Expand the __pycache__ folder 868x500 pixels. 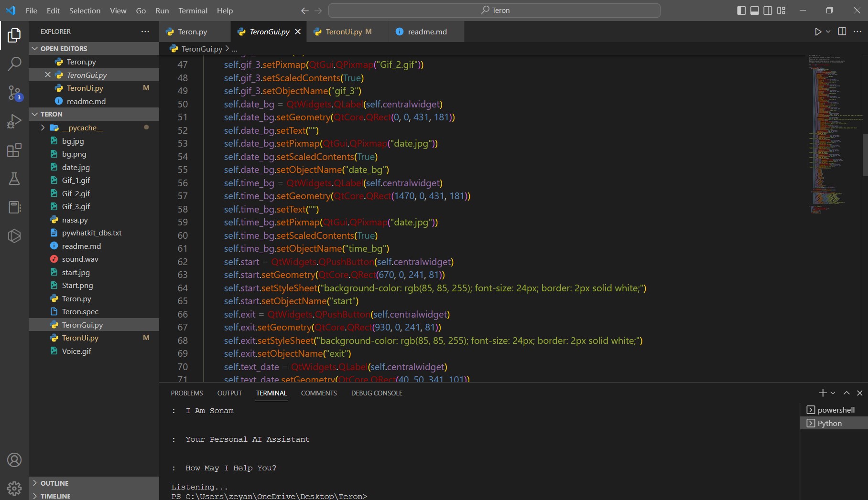82,128
